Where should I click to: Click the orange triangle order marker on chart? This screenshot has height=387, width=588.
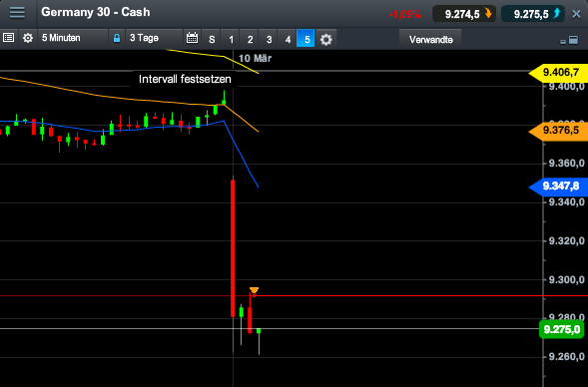tap(254, 290)
